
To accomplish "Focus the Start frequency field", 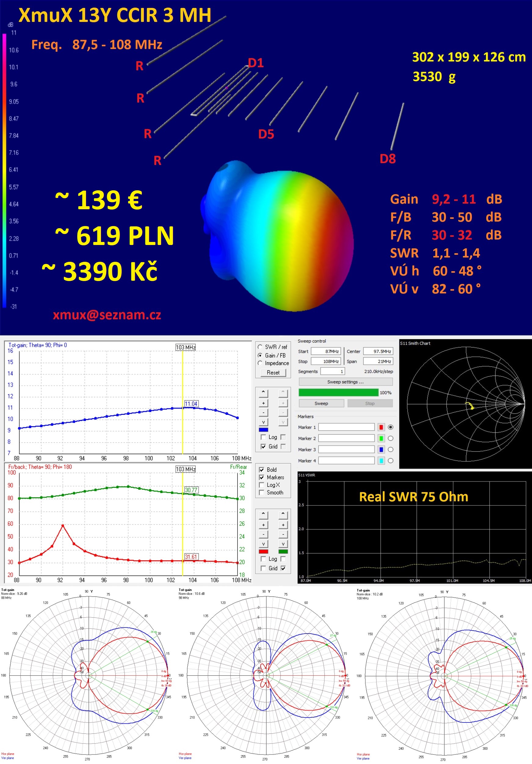I will pyautogui.click(x=326, y=351).
